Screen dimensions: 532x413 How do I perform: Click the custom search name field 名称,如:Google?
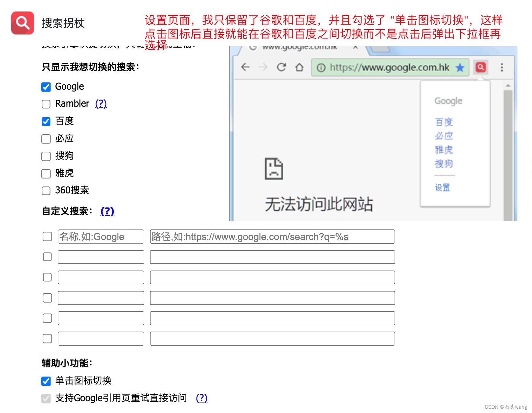click(101, 236)
